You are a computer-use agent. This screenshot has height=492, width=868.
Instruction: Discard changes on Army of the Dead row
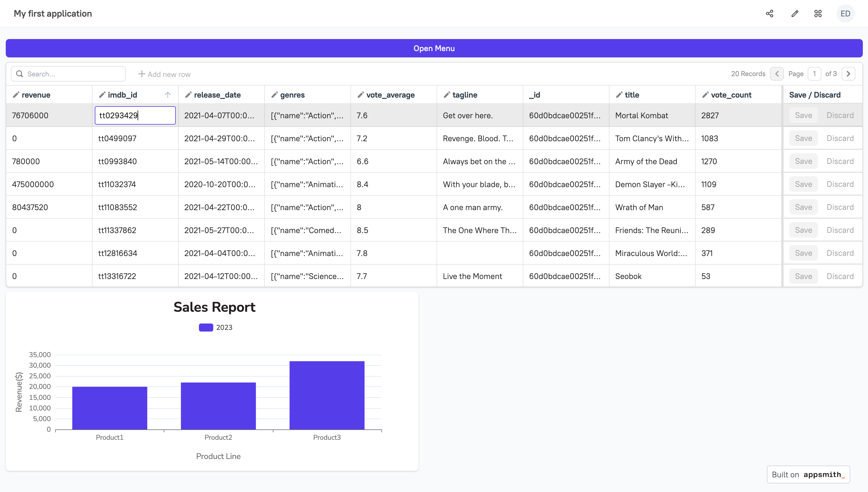click(840, 162)
